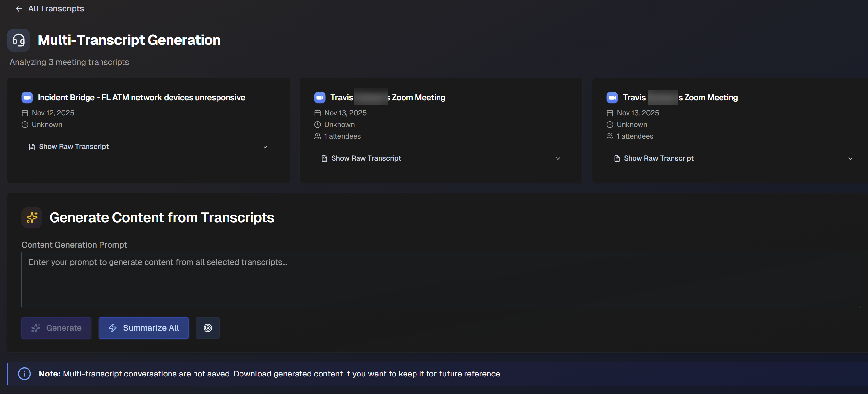Click the document icon on Incident Bridge transcript row
The width and height of the screenshot is (868, 394).
tap(32, 147)
